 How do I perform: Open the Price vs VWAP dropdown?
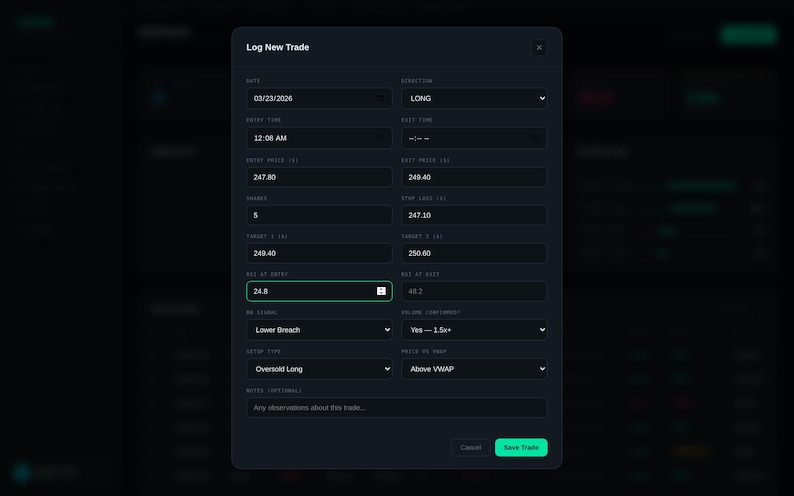pos(474,369)
